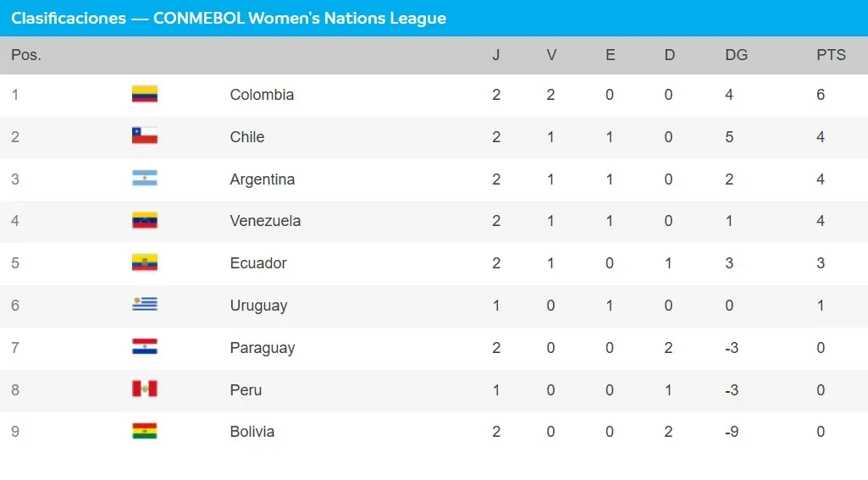
Task: Click Colombia's 6 points value
Action: point(821,95)
